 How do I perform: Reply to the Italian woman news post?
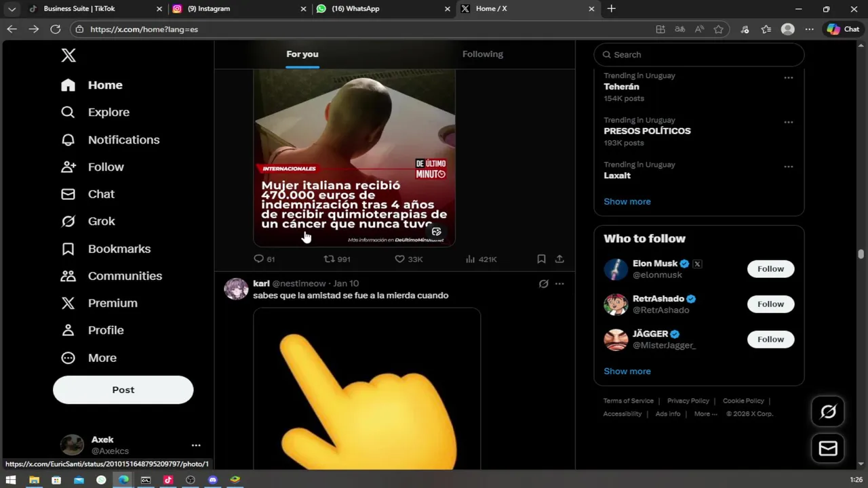click(x=264, y=259)
